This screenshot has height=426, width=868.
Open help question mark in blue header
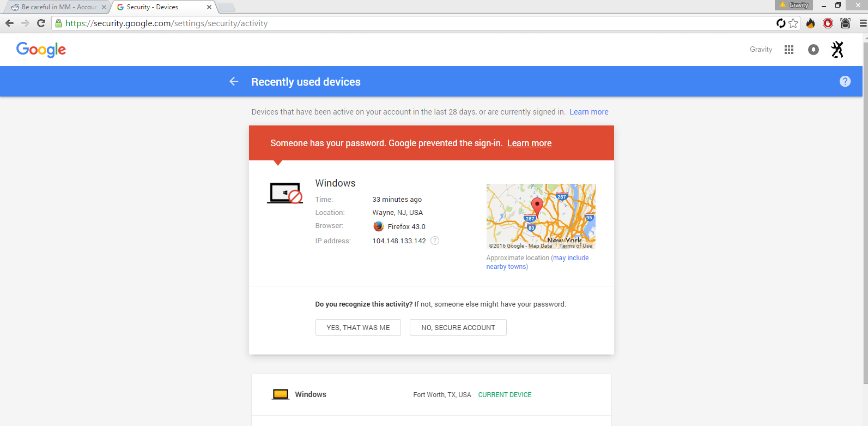click(x=845, y=81)
